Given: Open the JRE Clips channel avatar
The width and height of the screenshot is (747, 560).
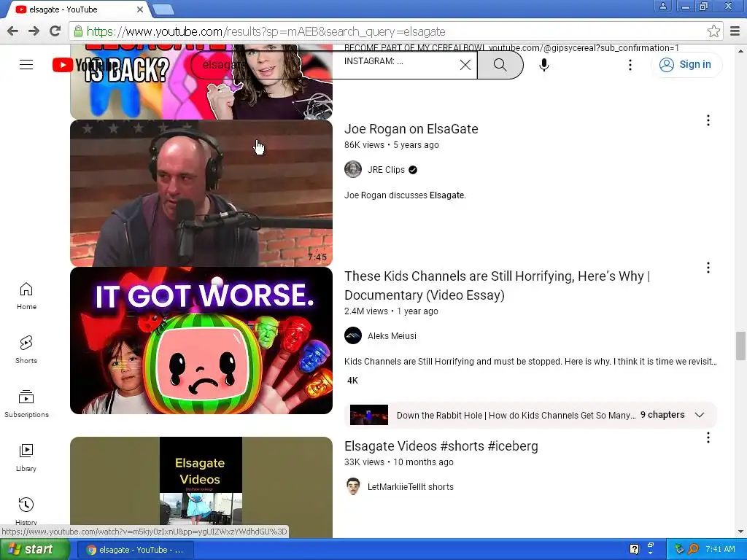Looking at the screenshot, I should tap(353, 169).
